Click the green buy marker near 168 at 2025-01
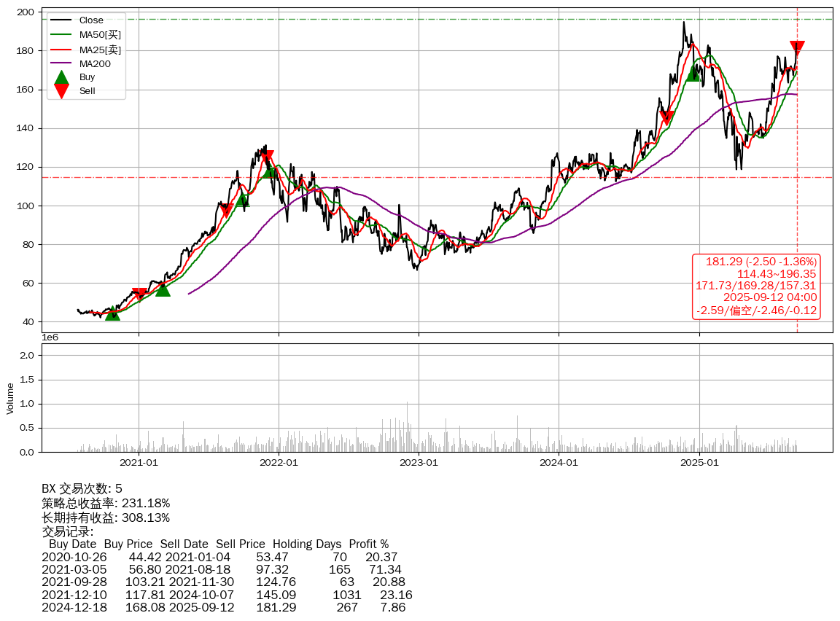The width and height of the screenshot is (840, 621). [693, 74]
